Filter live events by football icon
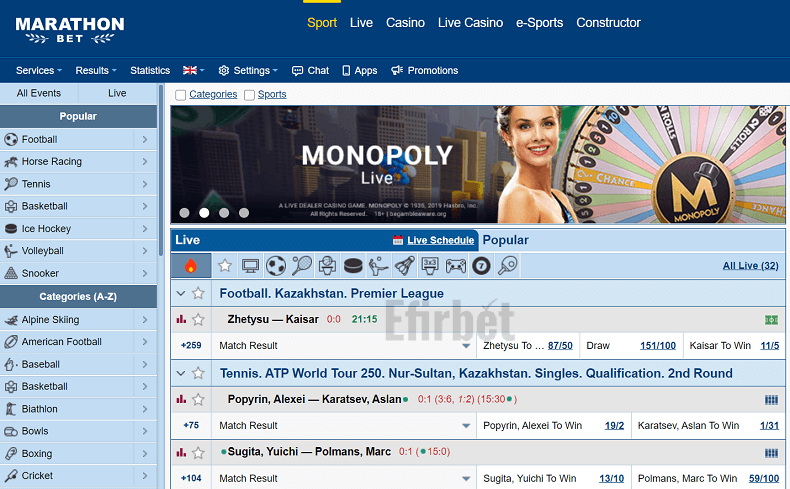The height and width of the screenshot is (489, 790). click(276, 265)
